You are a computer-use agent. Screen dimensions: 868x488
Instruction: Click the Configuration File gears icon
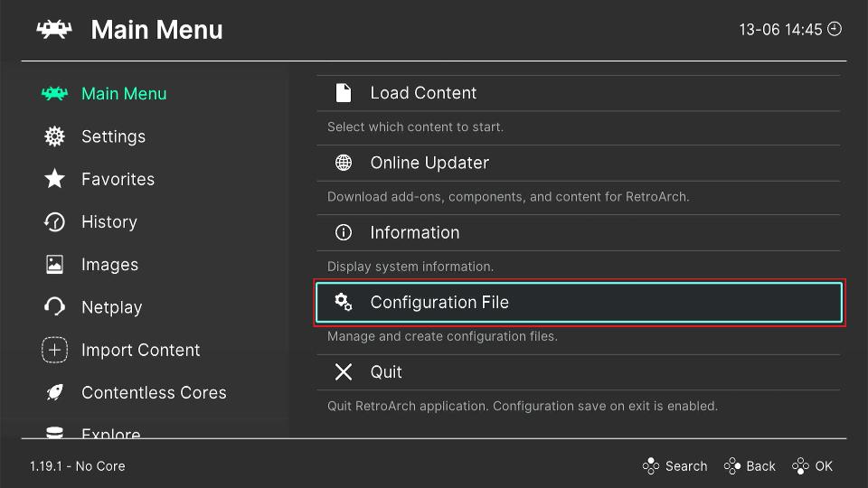pos(344,302)
